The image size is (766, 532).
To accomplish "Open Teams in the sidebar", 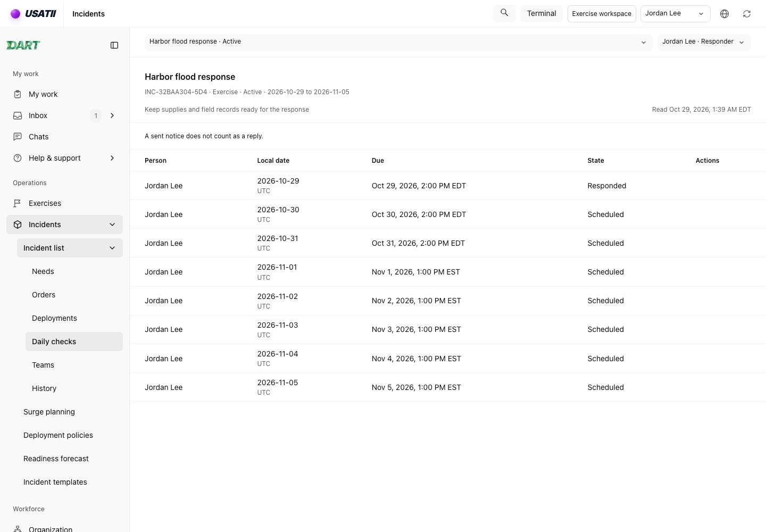I will coord(74,365).
